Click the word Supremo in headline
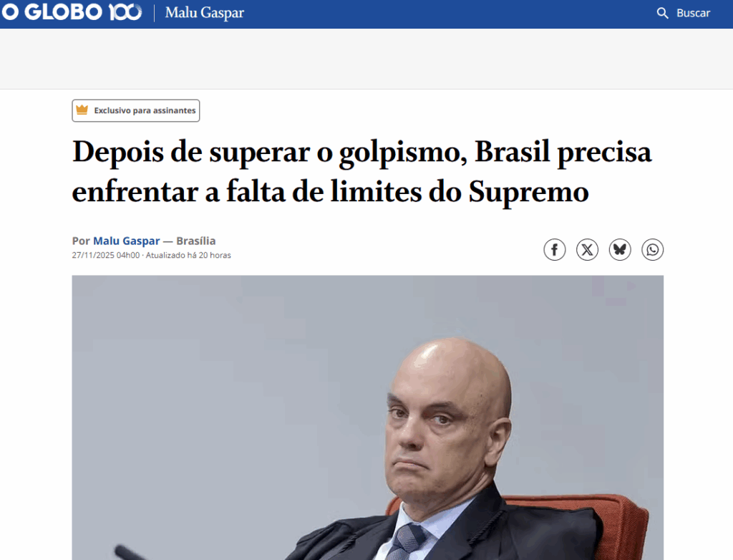The height and width of the screenshot is (560, 733). click(x=529, y=193)
